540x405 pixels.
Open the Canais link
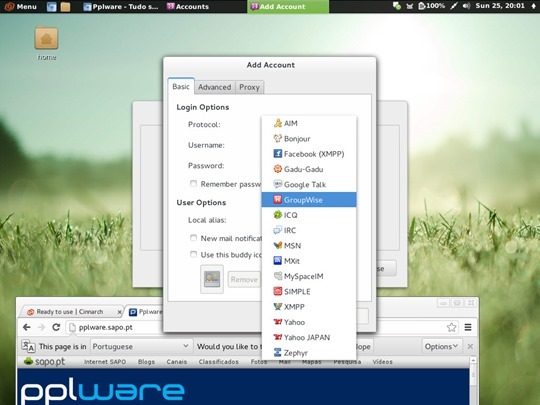point(176,362)
